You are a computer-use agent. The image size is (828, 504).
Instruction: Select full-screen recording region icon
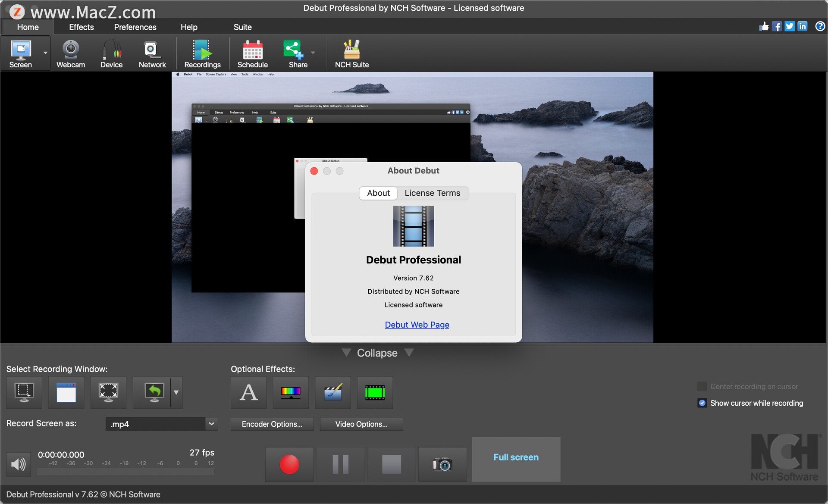(108, 392)
